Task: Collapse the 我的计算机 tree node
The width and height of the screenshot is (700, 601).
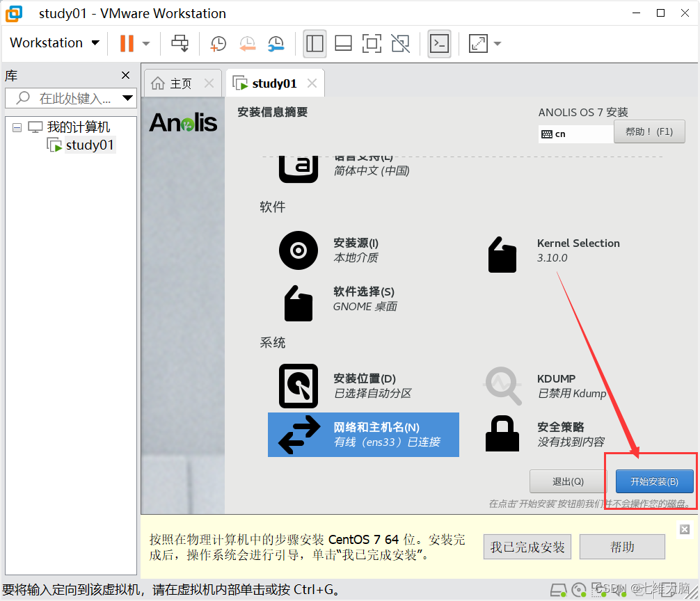Action: [x=17, y=127]
